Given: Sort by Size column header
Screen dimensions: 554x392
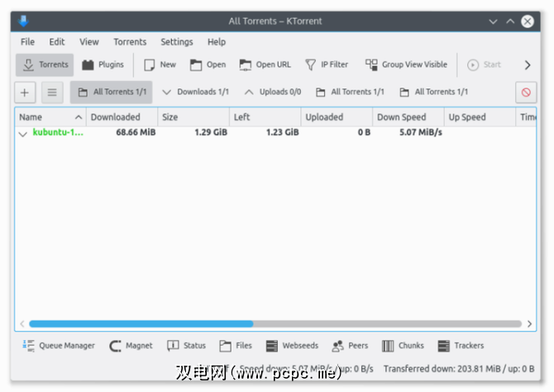Looking at the screenshot, I should pos(193,117).
